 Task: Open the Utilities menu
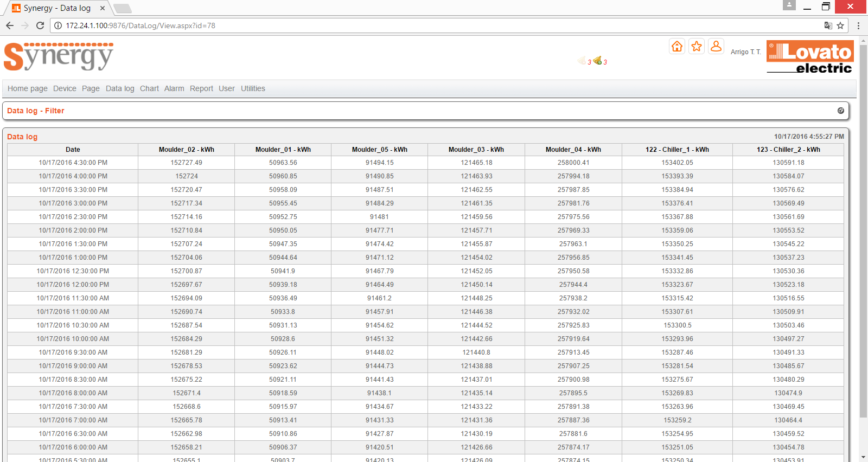[253, 88]
